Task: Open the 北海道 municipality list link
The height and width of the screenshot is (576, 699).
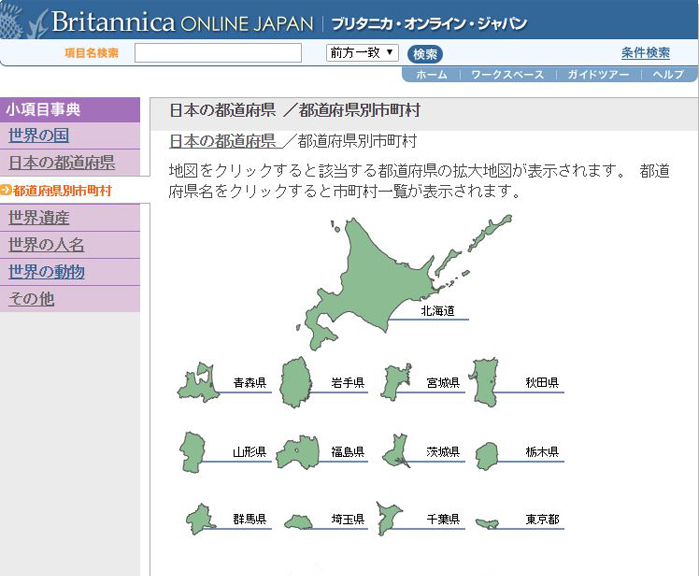Action: click(x=437, y=311)
